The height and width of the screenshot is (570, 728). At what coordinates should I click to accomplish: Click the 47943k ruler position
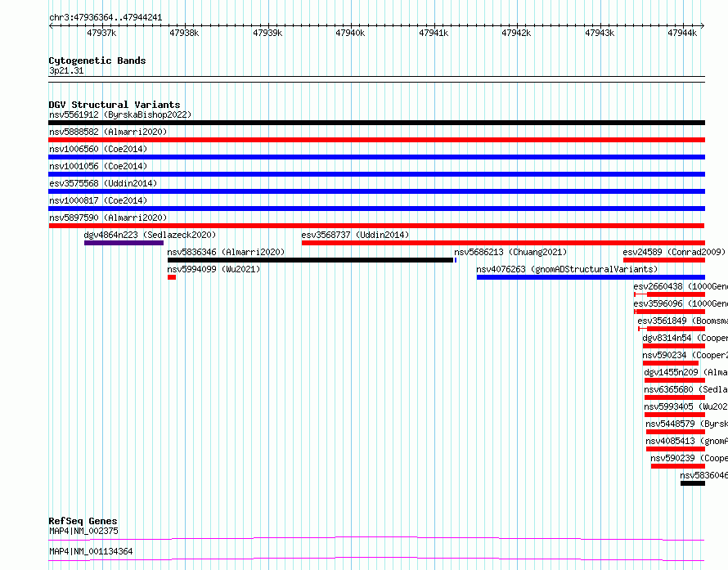pos(600,33)
